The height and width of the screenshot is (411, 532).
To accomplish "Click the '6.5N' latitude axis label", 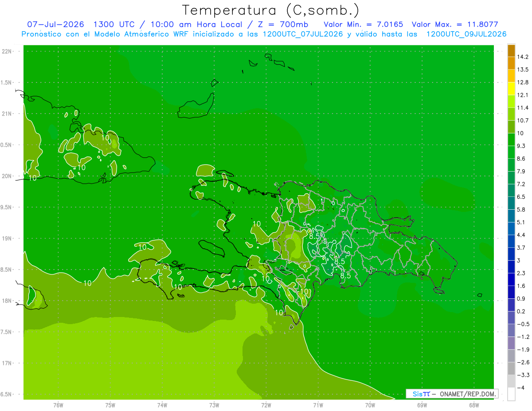I will click(7, 395).
